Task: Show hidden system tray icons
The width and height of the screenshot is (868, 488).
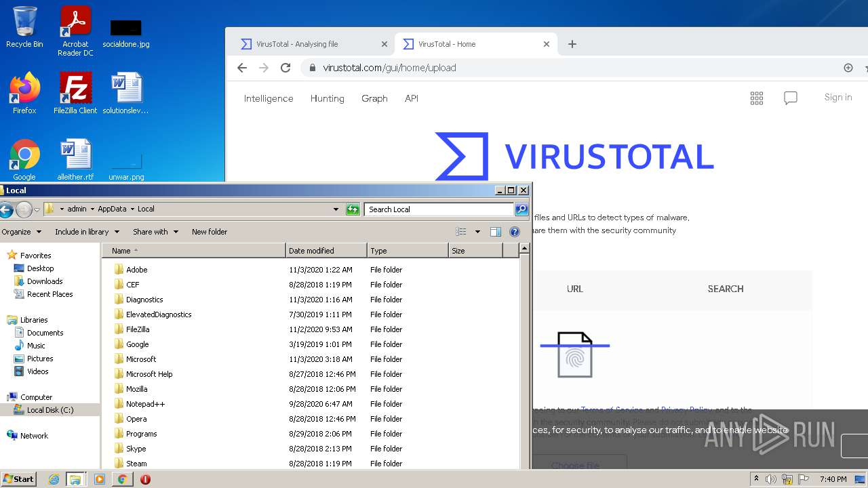Action: pyautogui.click(x=756, y=479)
